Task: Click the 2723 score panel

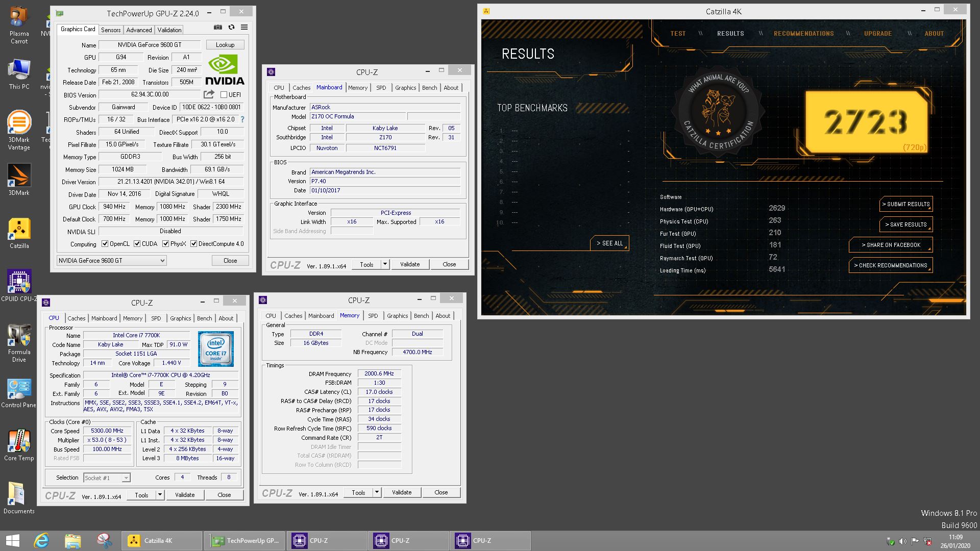Action: 867,122
